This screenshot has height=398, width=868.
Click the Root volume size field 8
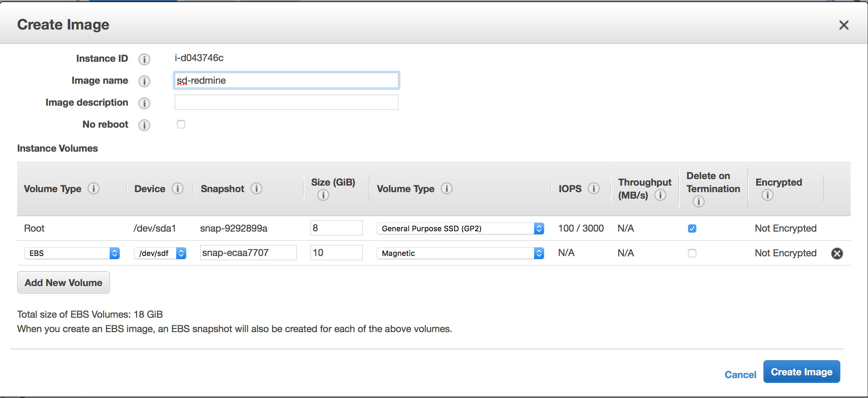[x=337, y=228]
